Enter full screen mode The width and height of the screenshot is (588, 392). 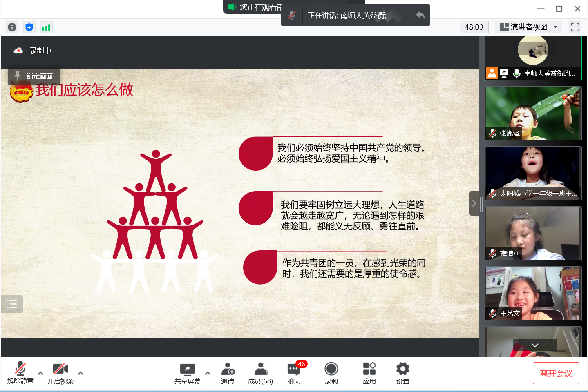click(x=575, y=27)
